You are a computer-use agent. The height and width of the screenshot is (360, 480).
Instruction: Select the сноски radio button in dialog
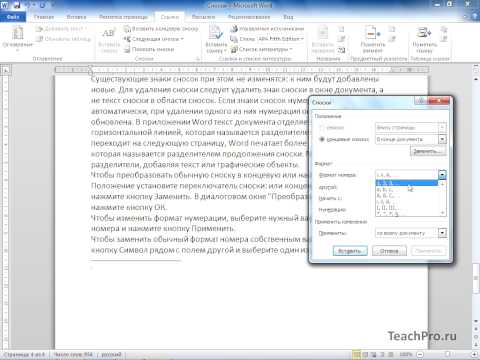tap(322, 128)
